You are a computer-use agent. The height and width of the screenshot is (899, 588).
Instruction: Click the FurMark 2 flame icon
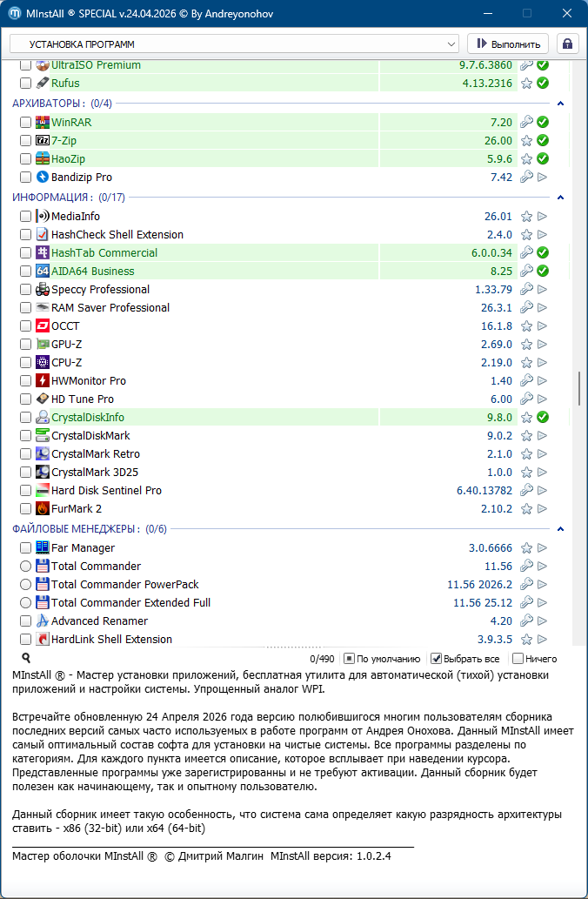(43, 509)
